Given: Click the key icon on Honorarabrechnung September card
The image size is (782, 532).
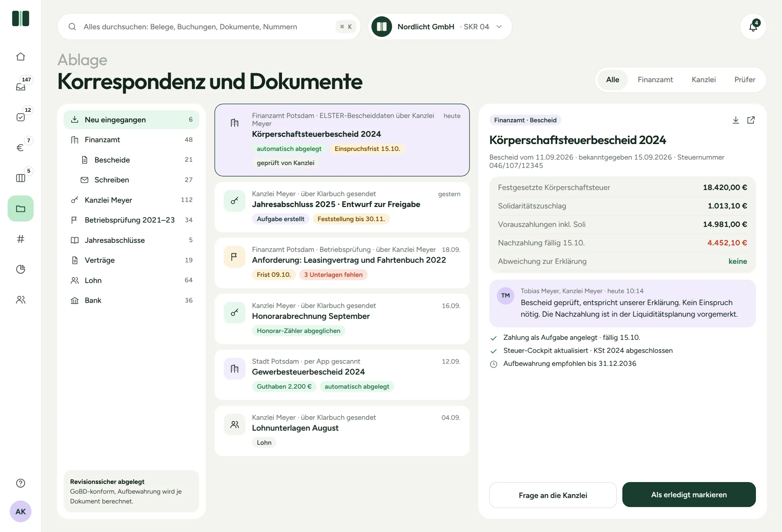Looking at the screenshot, I should point(235,313).
